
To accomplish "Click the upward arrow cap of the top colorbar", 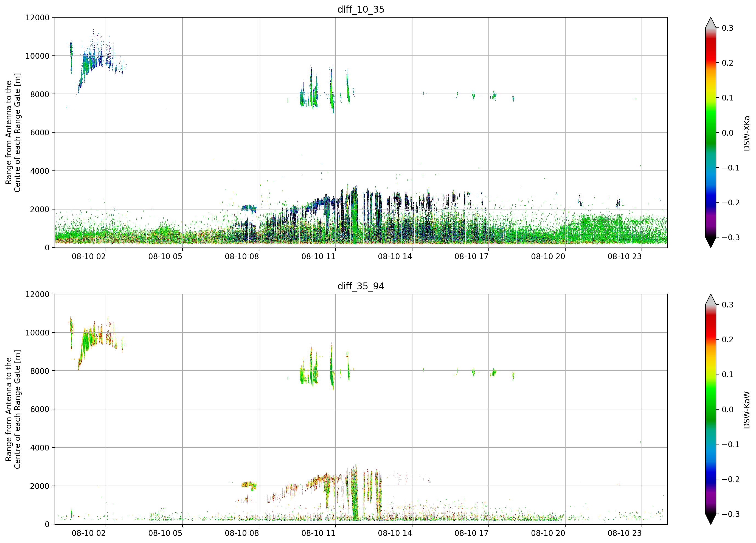I will tap(711, 23).
